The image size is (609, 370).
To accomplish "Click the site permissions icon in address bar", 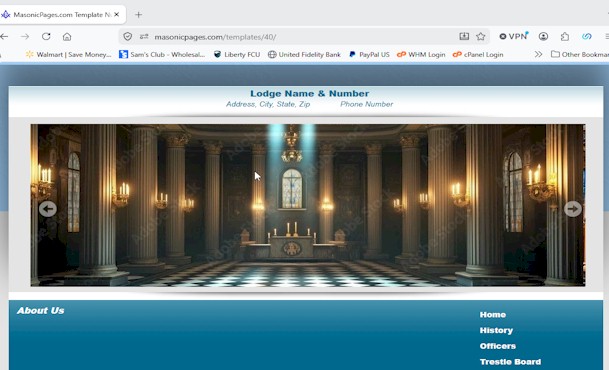I will [144, 36].
